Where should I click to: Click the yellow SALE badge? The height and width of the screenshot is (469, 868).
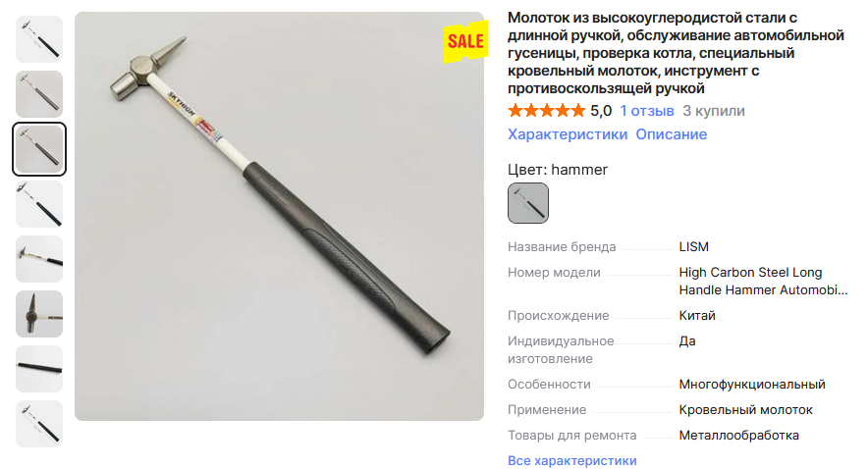point(465,41)
